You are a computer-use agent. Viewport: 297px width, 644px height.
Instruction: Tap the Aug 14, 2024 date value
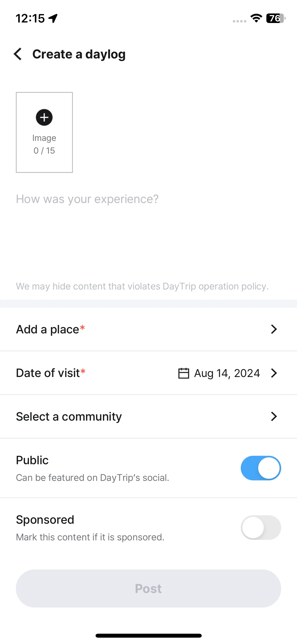[227, 373]
